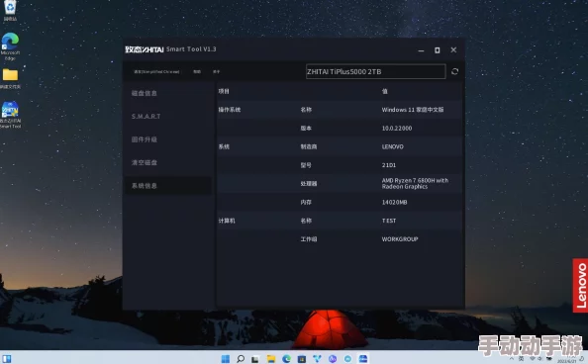Select the Microsoft Edge desktop shortcut
This screenshot has height=364, width=588.
(x=10, y=46)
